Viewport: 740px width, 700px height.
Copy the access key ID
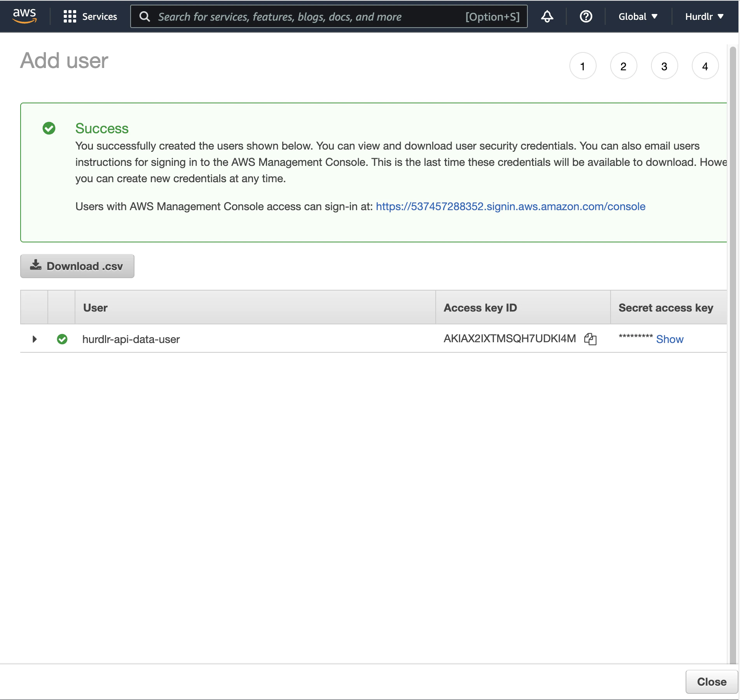(x=590, y=339)
